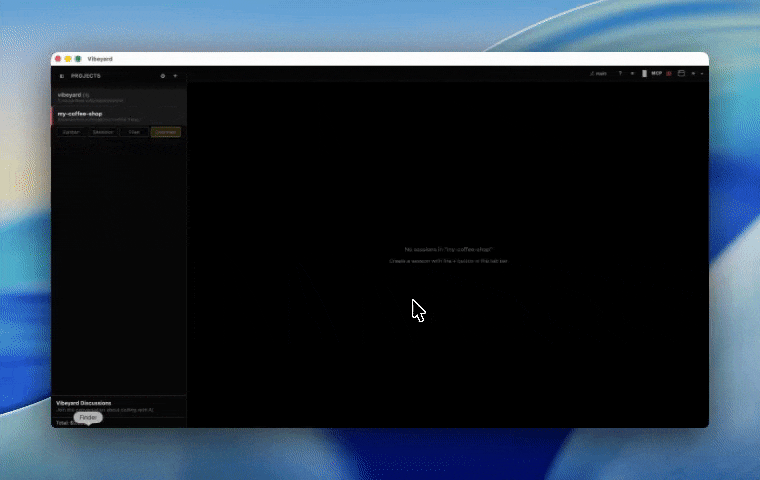This screenshot has height=480, width=760.
Task: Collapse the sidebar with the panel icon
Action: pos(62,76)
